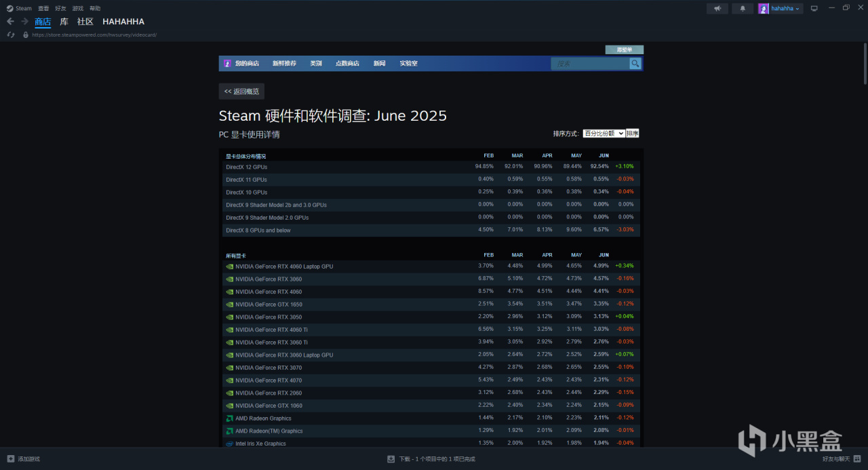Click NVIDIA GeForce RTX 4060 row name
Image resolution: width=868 pixels, height=470 pixels.
pyautogui.click(x=269, y=292)
